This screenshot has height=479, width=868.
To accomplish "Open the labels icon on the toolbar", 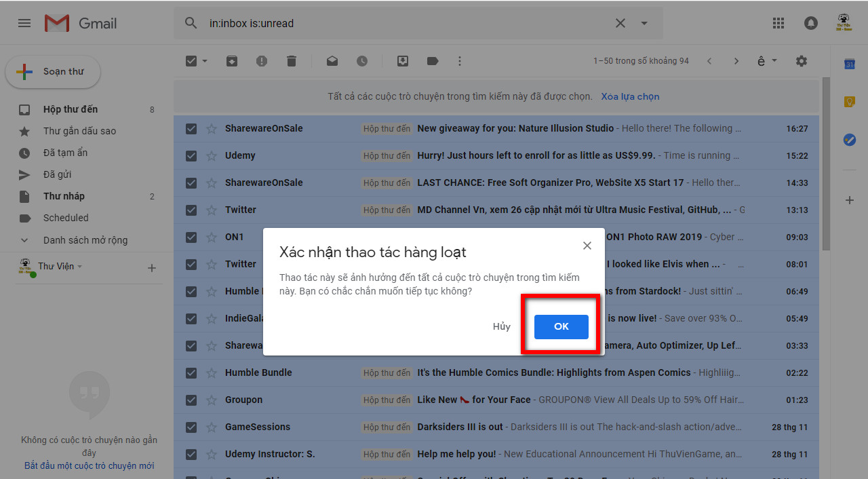I will (432, 60).
